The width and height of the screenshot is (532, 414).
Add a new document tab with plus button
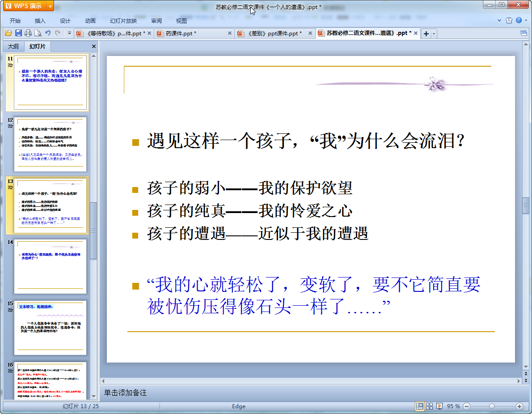tap(426, 33)
